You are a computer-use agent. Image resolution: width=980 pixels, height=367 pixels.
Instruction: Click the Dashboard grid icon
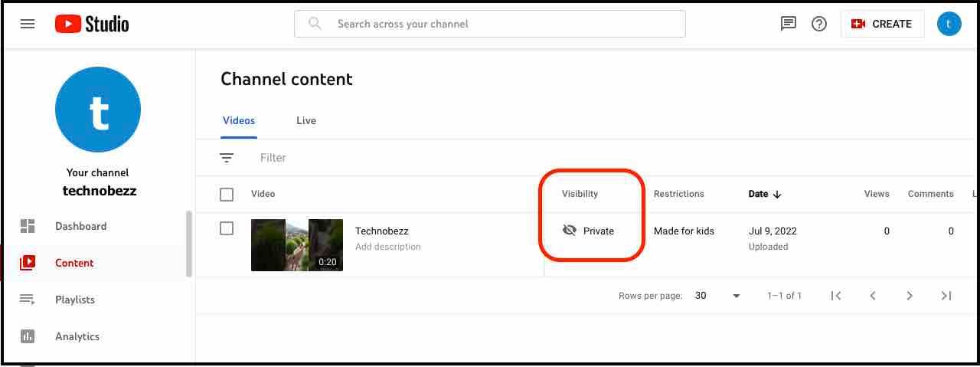[28, 226]
